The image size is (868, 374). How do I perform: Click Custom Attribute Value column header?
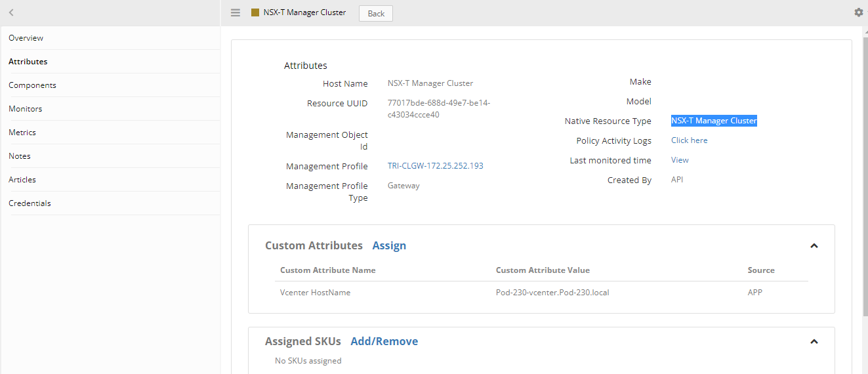click(543, 270)
